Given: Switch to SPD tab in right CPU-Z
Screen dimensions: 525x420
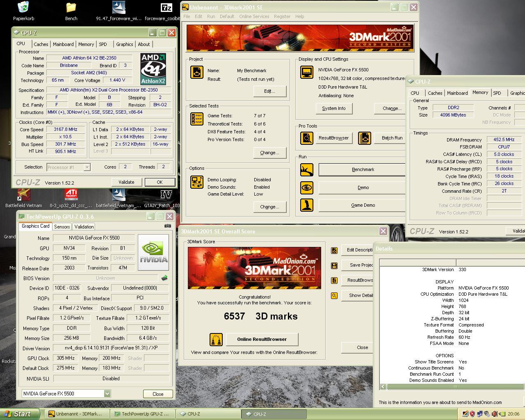Looking at the screenshot, I should (497, 93).
